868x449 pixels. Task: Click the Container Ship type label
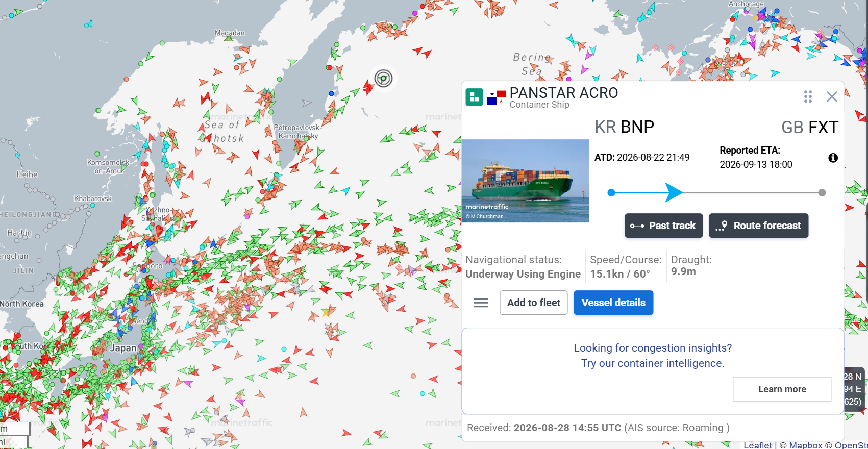(x=539, y=105)
